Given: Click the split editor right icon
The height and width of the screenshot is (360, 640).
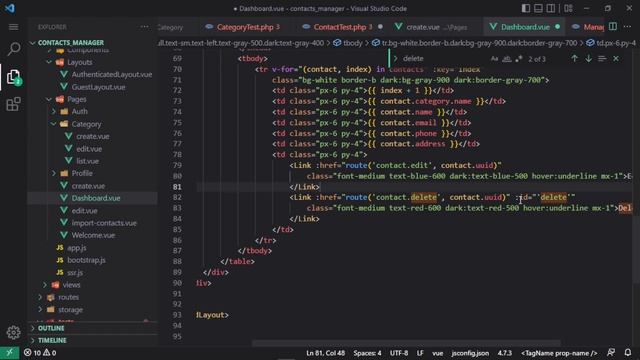Looking at the screenshot, I should tap(613, 27).
